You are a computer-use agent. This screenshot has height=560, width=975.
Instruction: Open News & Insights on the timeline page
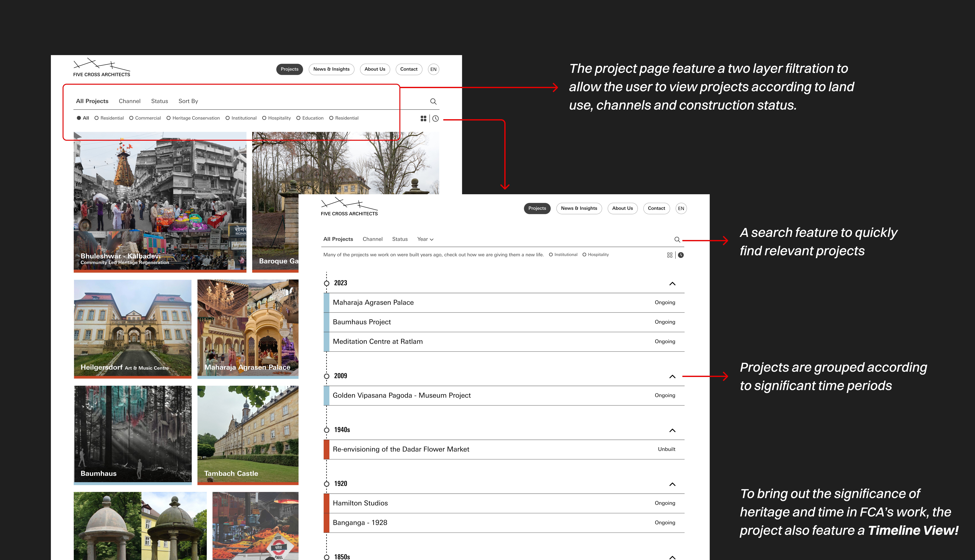(579, 208)
